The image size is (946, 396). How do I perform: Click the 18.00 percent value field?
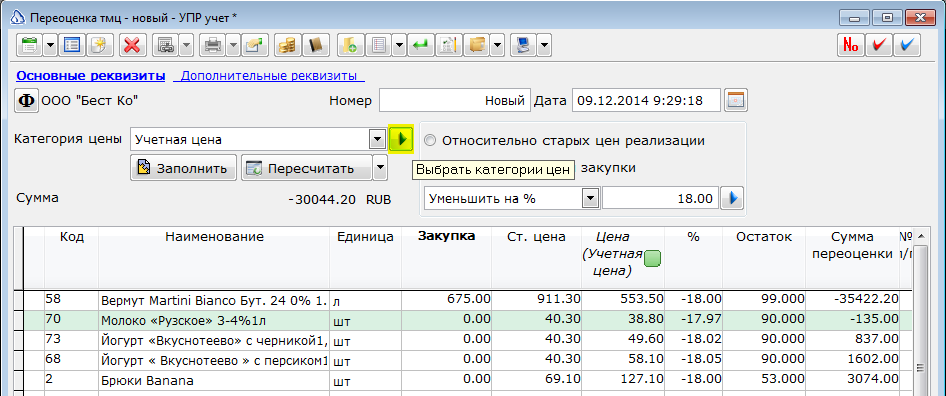pyautogui.click(x=661, y=198)
